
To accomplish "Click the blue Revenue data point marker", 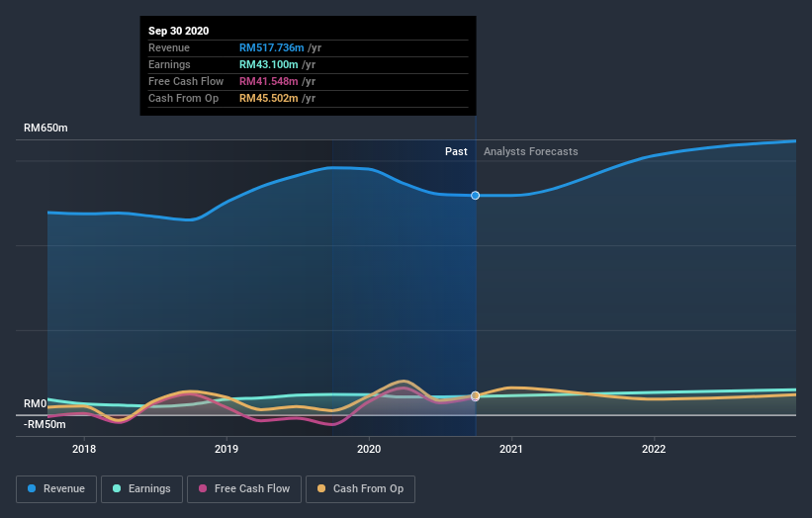I will 475,195.
